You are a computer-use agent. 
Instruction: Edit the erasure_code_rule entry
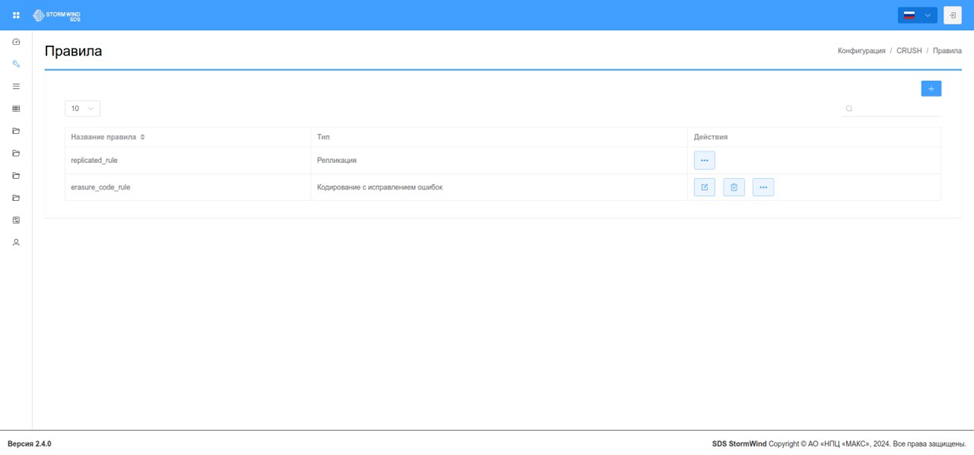704,187
